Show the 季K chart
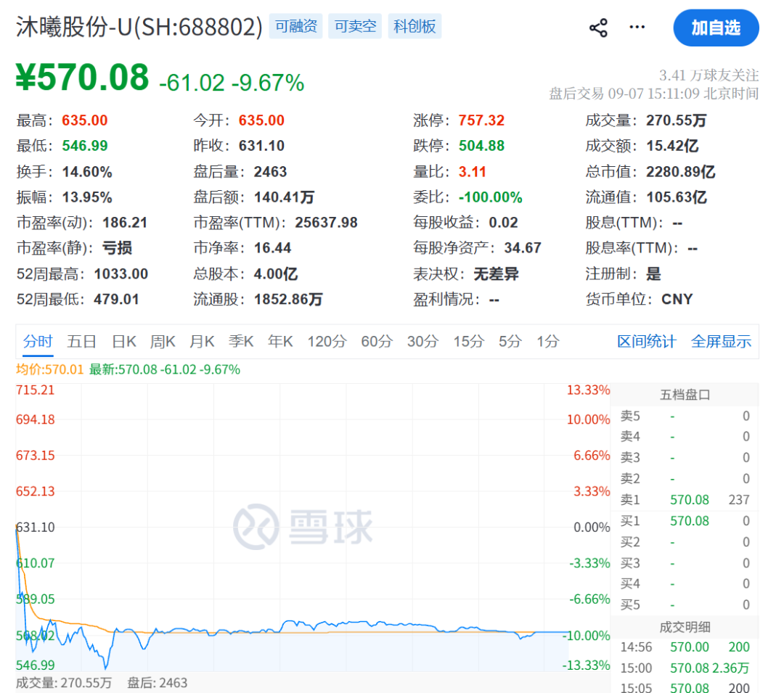The width and height of the screenshot is (784, 693). click(x=241, y=341)
